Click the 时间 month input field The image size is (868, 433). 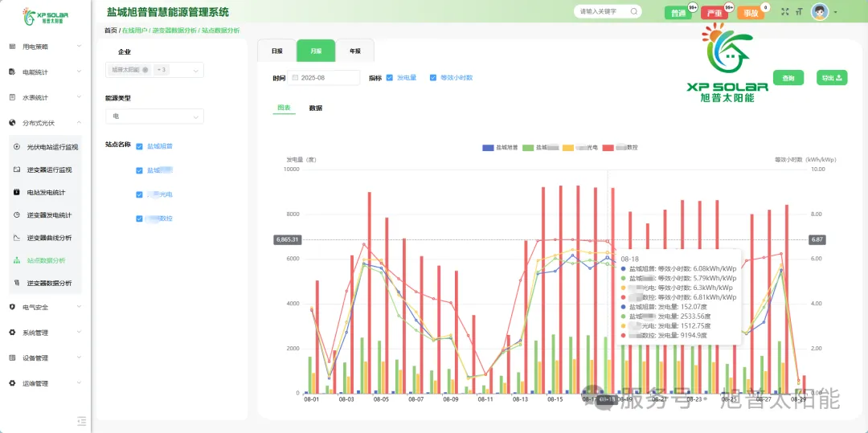[325, 78]
